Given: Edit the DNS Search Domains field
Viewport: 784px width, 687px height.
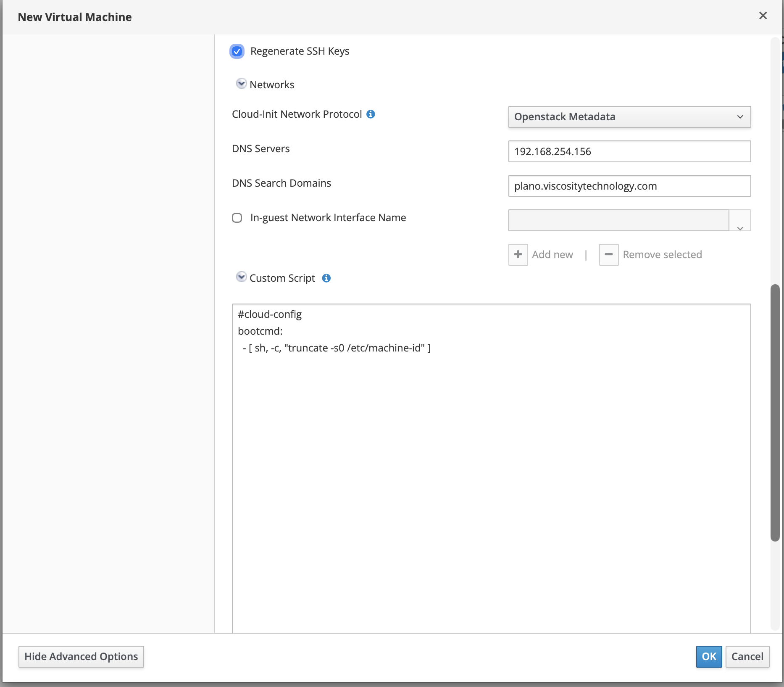Looking at the screenshot, I should click(x=629, y=186).
